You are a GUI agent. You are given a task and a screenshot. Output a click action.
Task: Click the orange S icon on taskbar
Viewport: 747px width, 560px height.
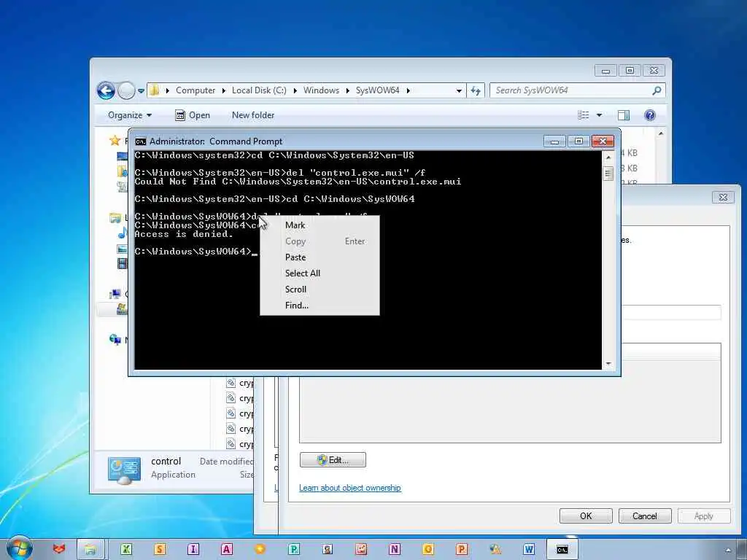160,549
